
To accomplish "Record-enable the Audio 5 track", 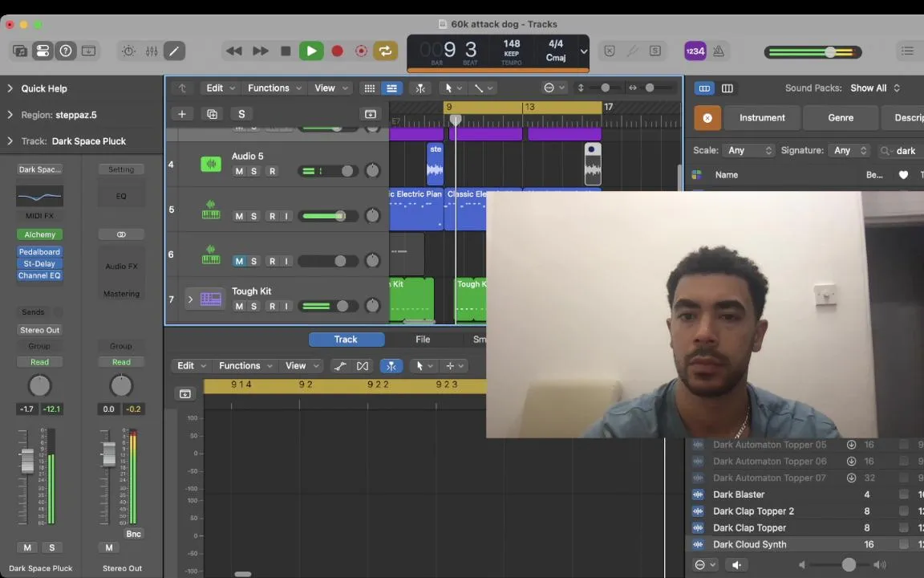I will point(272,171).
